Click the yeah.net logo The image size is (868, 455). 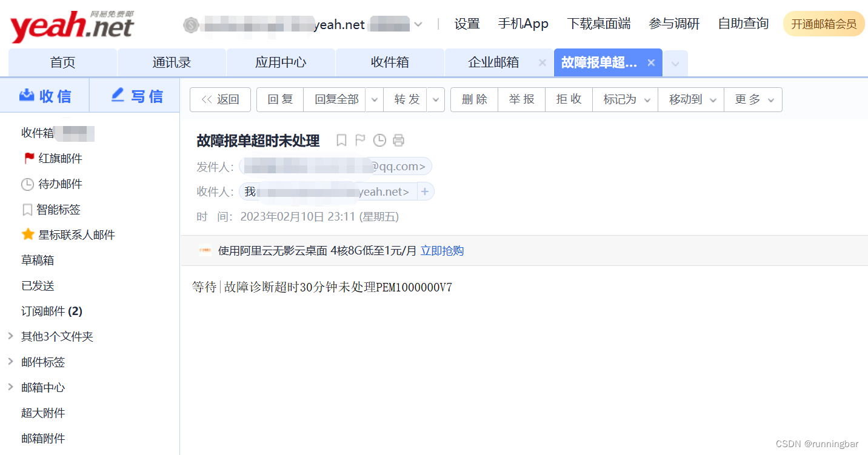coord(72,27)
